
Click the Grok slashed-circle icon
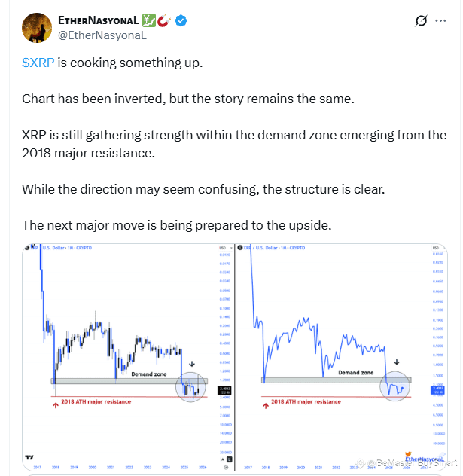tap(422, 21)
